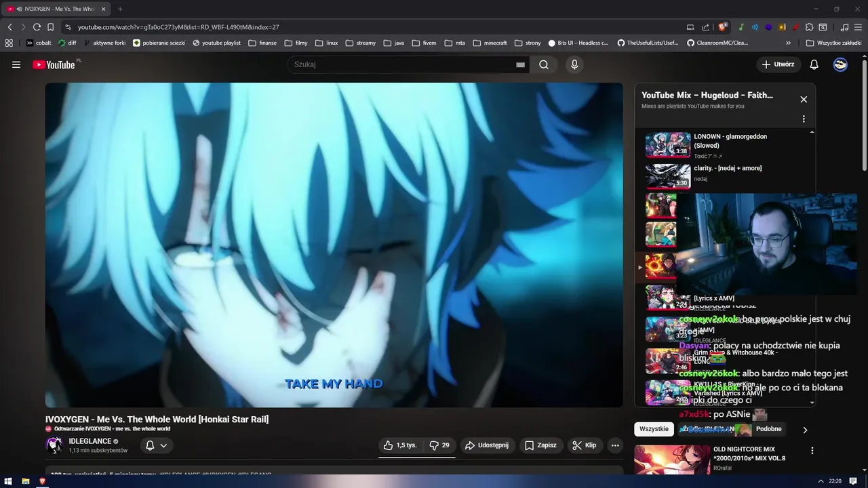
Task: Open the extensions puzzle piece menu
Action: point(809,27)
